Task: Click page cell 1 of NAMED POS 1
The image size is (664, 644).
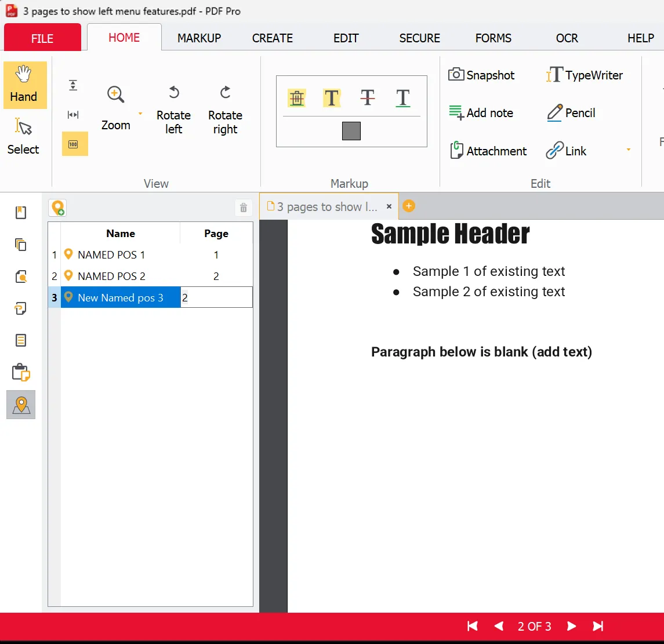Action: point(216,255)
